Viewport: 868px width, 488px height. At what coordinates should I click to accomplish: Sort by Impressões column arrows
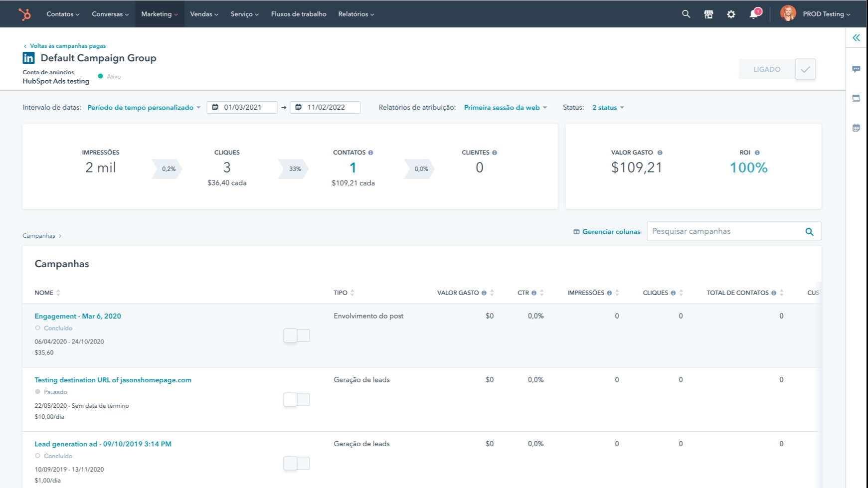pos(617,293)
